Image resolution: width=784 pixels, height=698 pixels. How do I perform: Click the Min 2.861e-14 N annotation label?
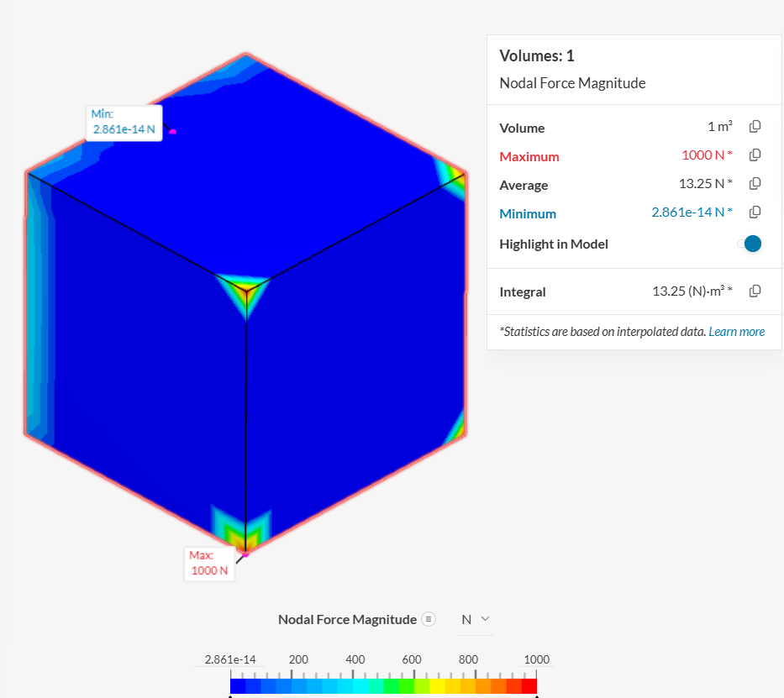pos(124,123)
